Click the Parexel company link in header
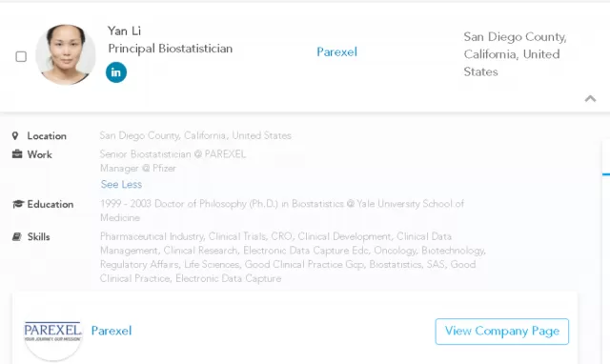This screenshot has height=364, width=610. pyautogui.click(x=336, y=52)
